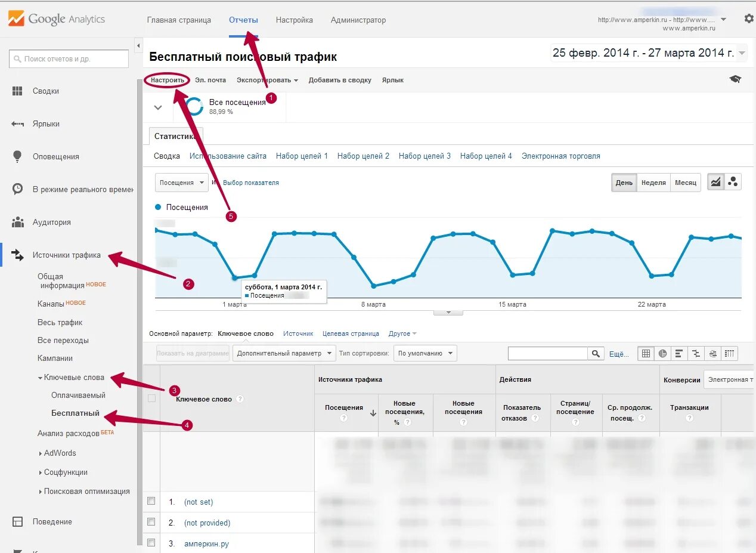Click the Выбор показателя link
This screenshot has height=553, width=756.
pyautogui.click(x=251, y=183)
